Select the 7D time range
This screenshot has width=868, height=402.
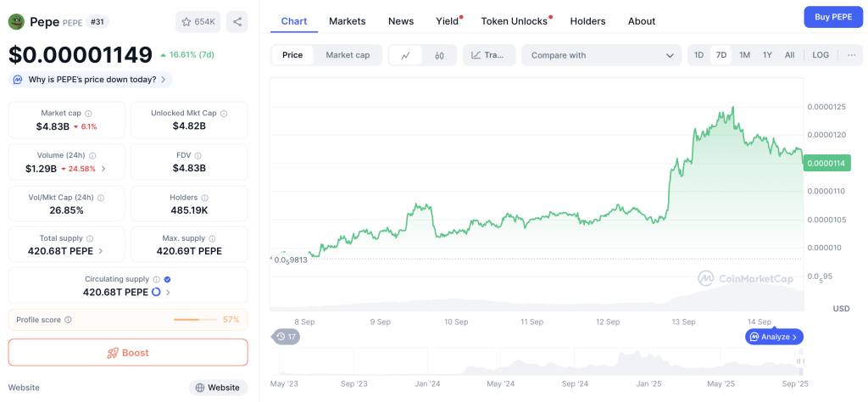[721, 55]
